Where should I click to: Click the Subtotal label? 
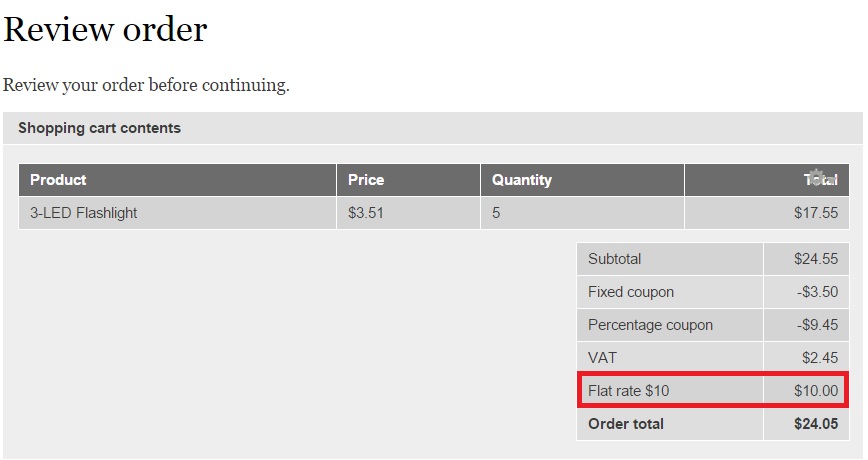coord(614,259)
